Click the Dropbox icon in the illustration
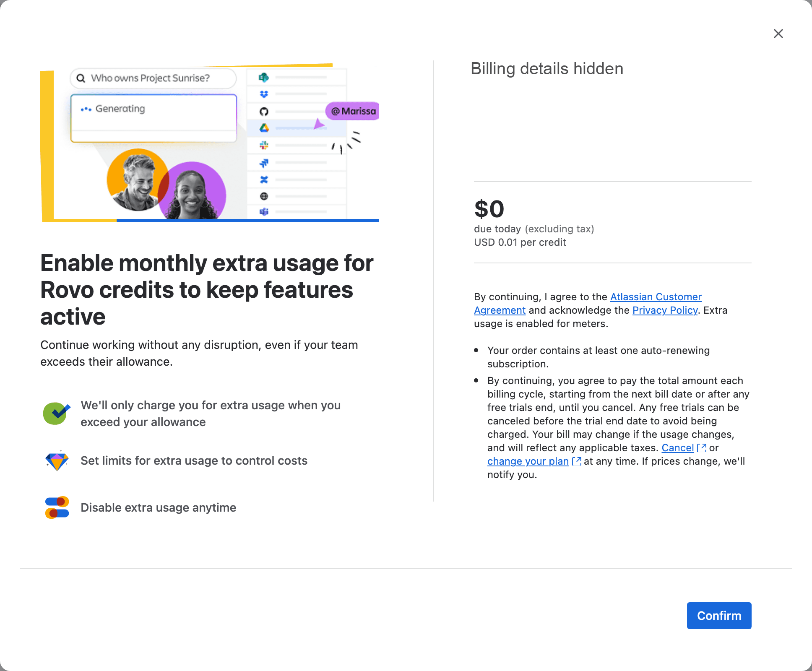This screenshot has width=812, height=671. click(264, 94)
